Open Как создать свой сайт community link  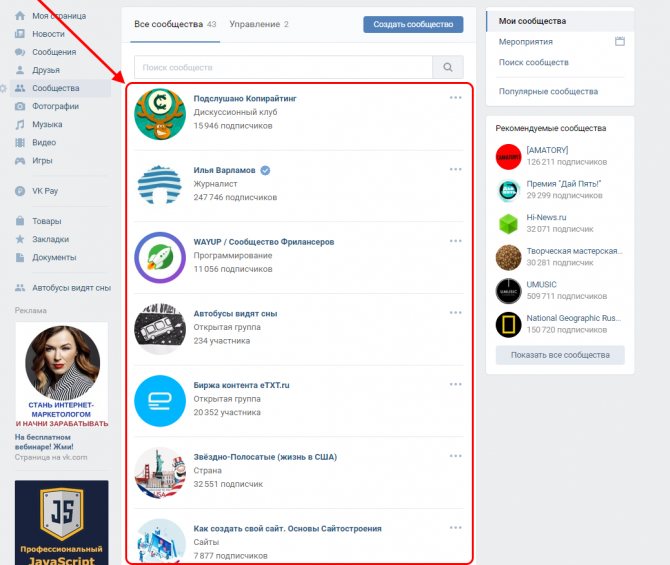(x=288, y=529)
